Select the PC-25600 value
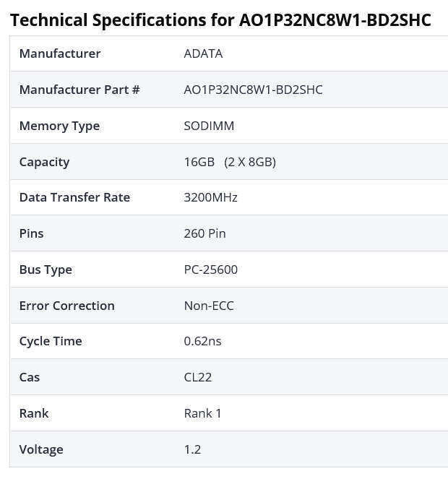The height and width of the screenshot is (479, 448). pyautogui.click(x=210, y=269)
